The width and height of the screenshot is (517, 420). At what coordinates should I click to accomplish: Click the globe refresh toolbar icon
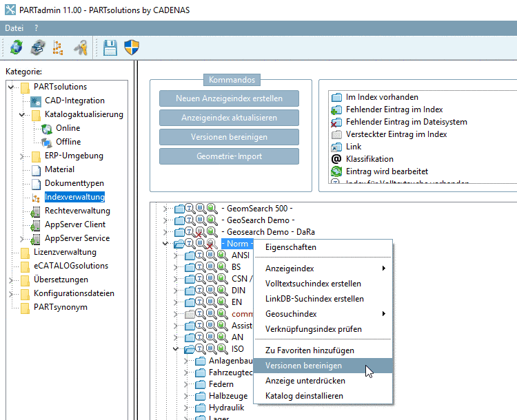click(x=15, y=47)
